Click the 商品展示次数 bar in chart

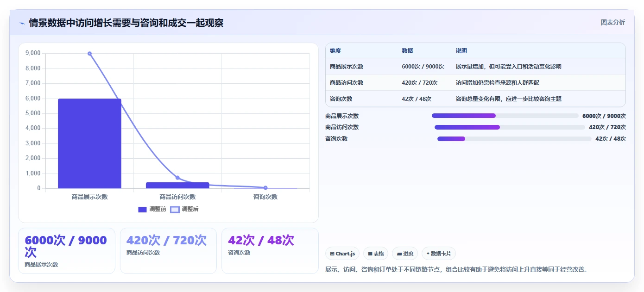pyautogui.click(x=89, y=143)
